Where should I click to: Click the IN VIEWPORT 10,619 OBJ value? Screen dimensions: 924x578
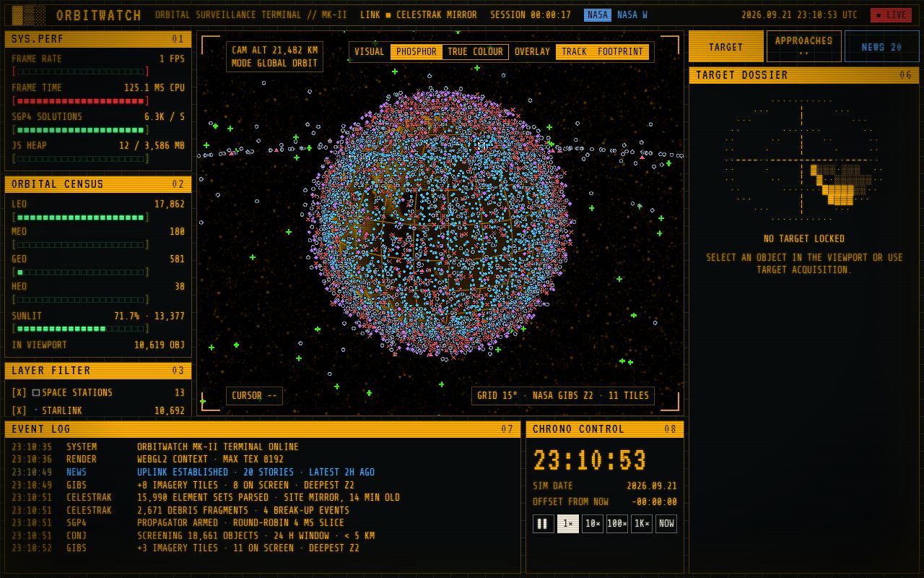159,345
